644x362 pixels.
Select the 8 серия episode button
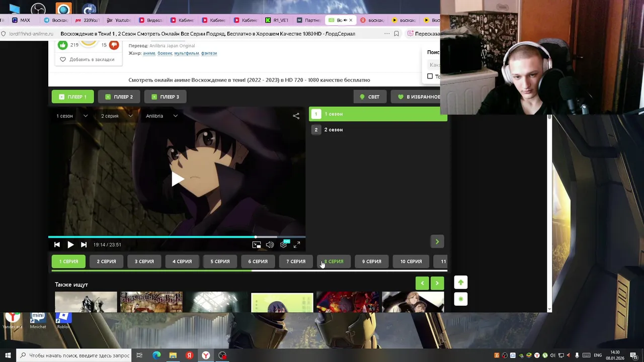[x=334, y=261]
